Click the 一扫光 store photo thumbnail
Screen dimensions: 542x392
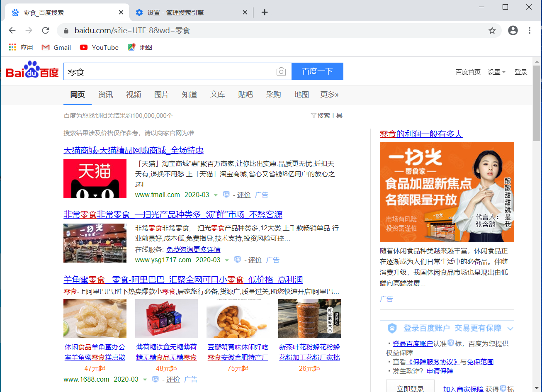[x=95, y=243]
